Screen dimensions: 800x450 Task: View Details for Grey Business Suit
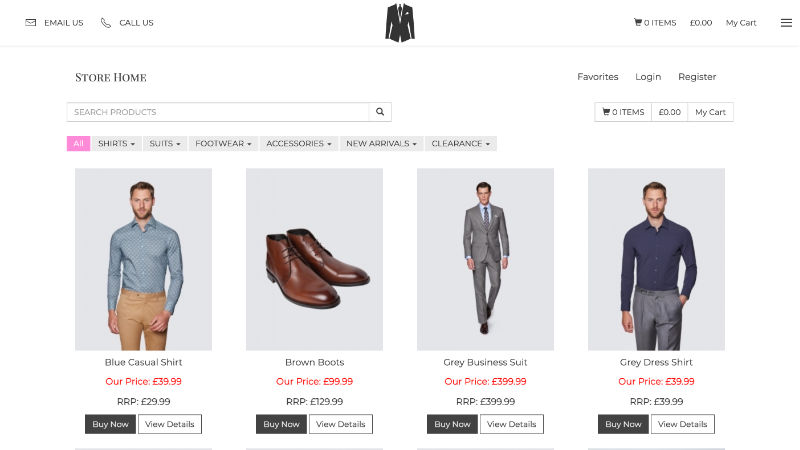click(511, 424)
